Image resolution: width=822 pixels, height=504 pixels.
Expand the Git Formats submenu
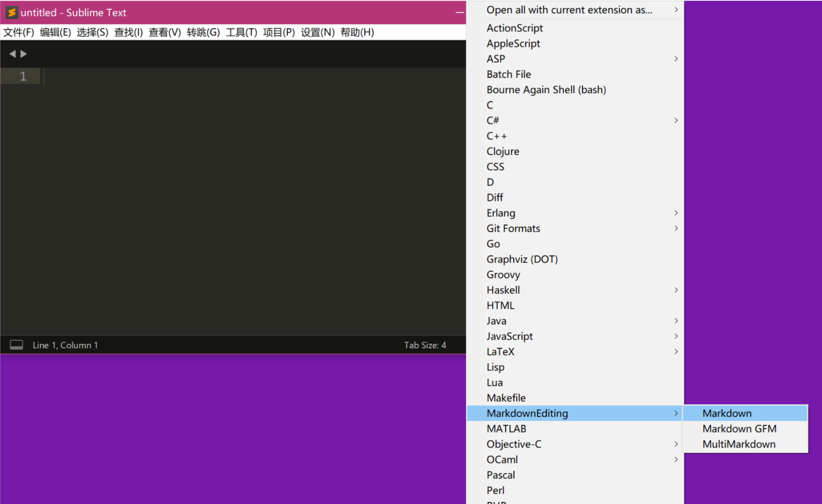(575, 228)
